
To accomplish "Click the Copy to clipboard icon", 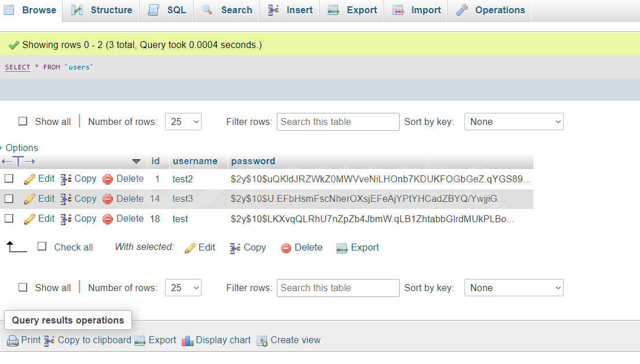I will pyautogui.click(x=50, y=341).
